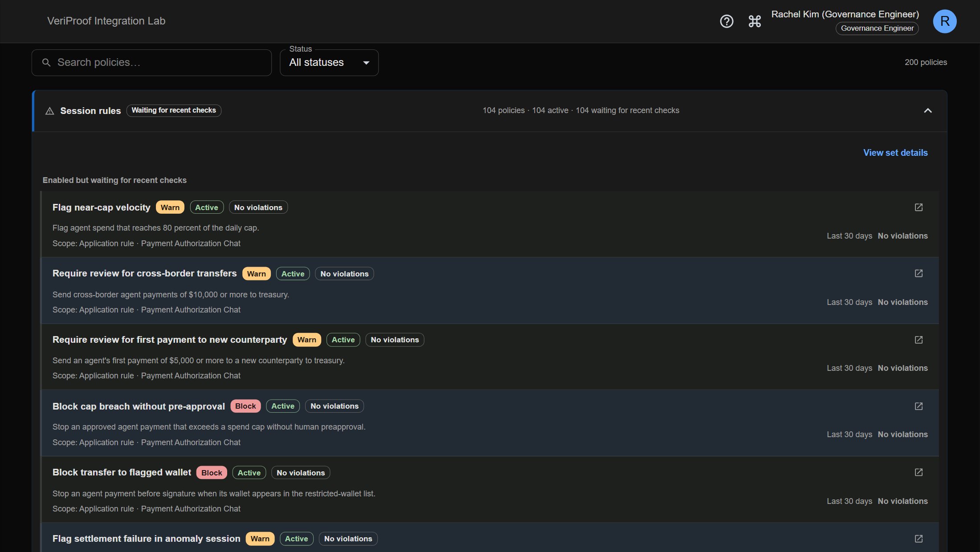Open Flag near-cap velocity in new window
The width and height of the screenshot is (980, 552).
[919, 207]
